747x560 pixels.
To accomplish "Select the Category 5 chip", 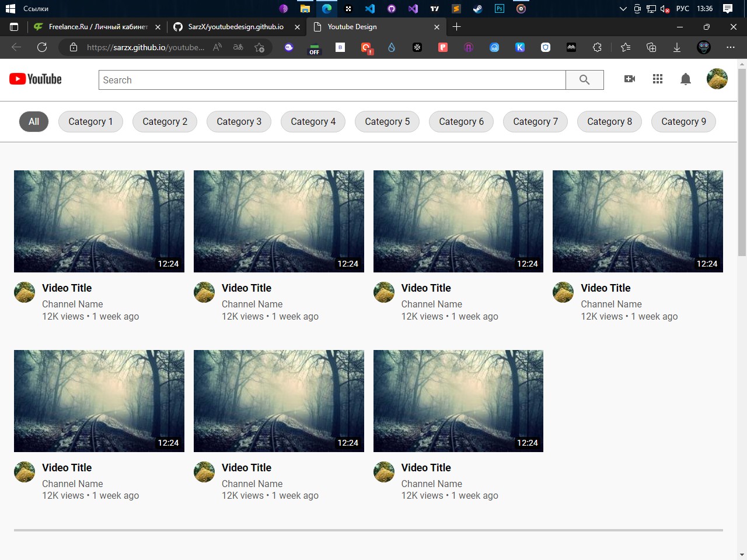I will [x=387, y=121].
